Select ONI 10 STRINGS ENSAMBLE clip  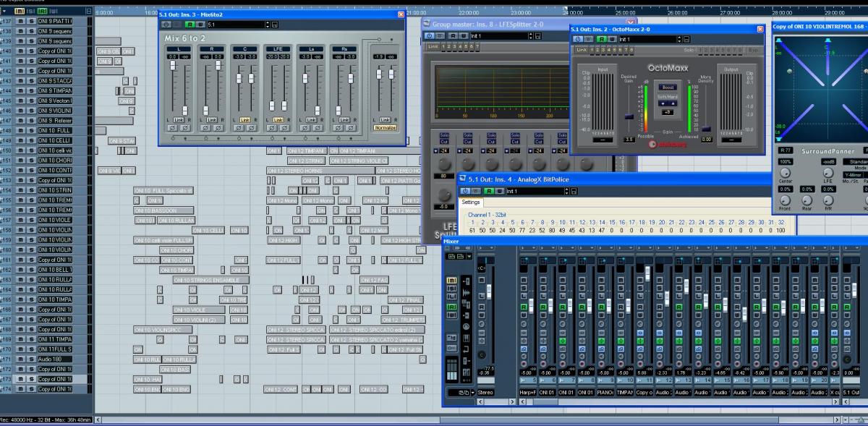[211, 279]
